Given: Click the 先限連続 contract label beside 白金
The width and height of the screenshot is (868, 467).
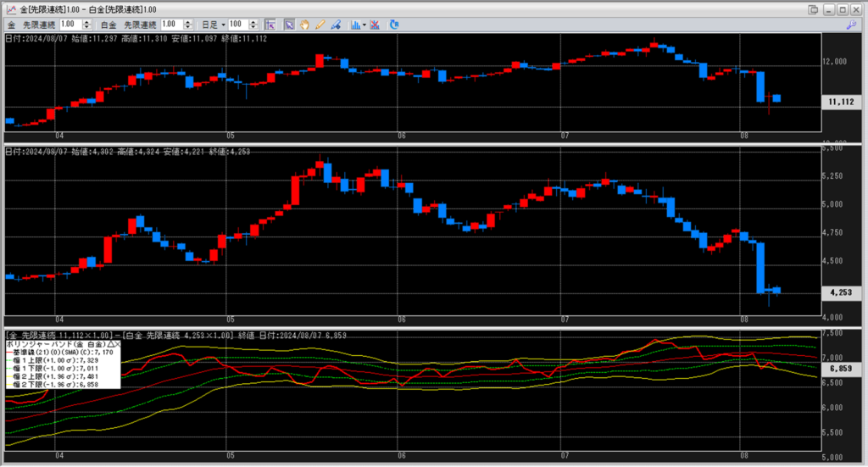Looking at the screenshot, I should point(140,25).
